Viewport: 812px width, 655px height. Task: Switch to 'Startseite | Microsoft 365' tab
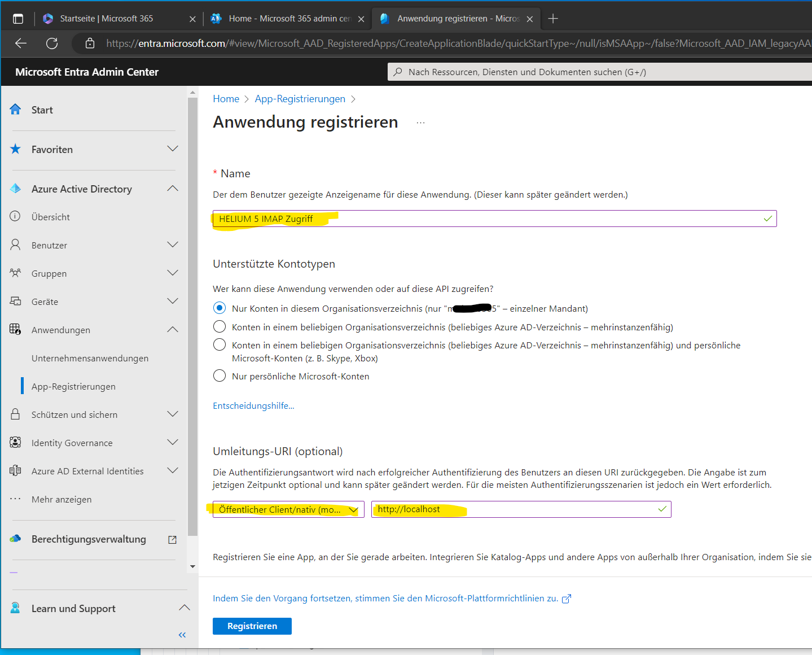point(107,19)
